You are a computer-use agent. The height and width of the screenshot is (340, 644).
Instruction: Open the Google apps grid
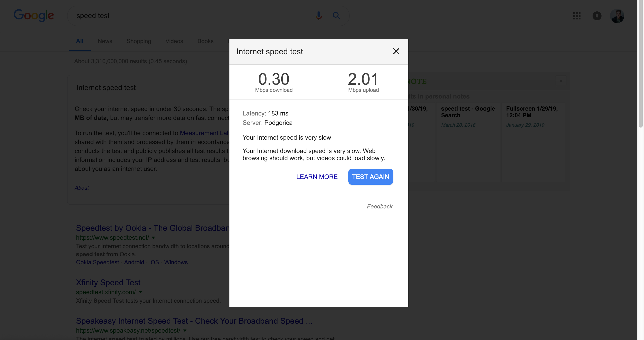(577, 16)
